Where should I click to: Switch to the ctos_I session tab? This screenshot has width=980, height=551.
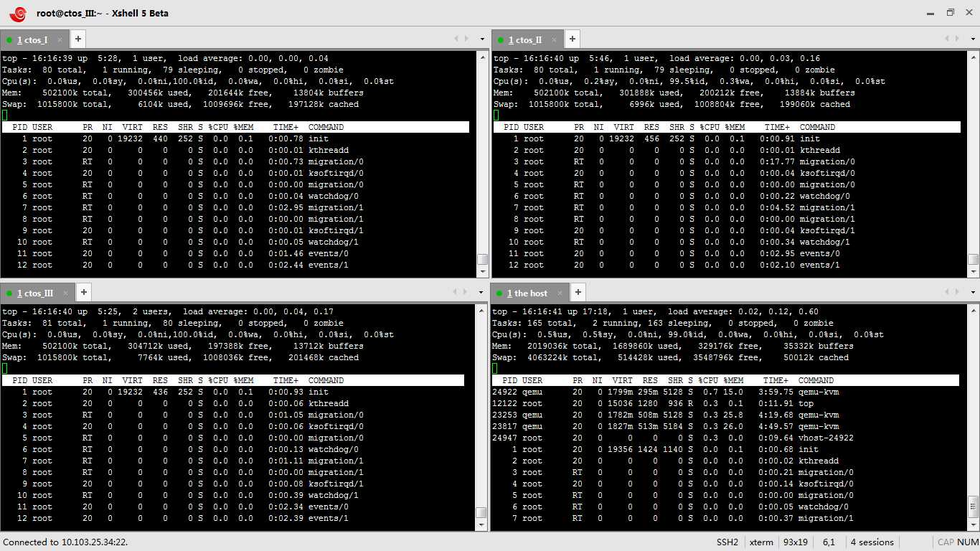pos(33,39)
